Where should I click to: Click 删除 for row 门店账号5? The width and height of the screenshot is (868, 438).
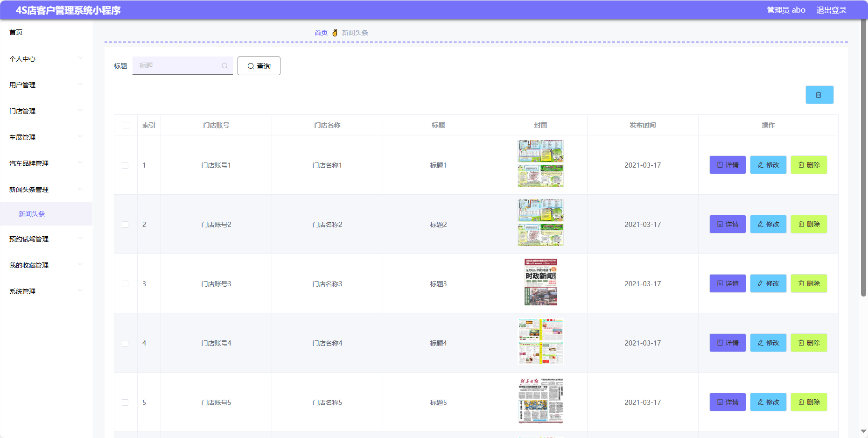tap(809, 402)
